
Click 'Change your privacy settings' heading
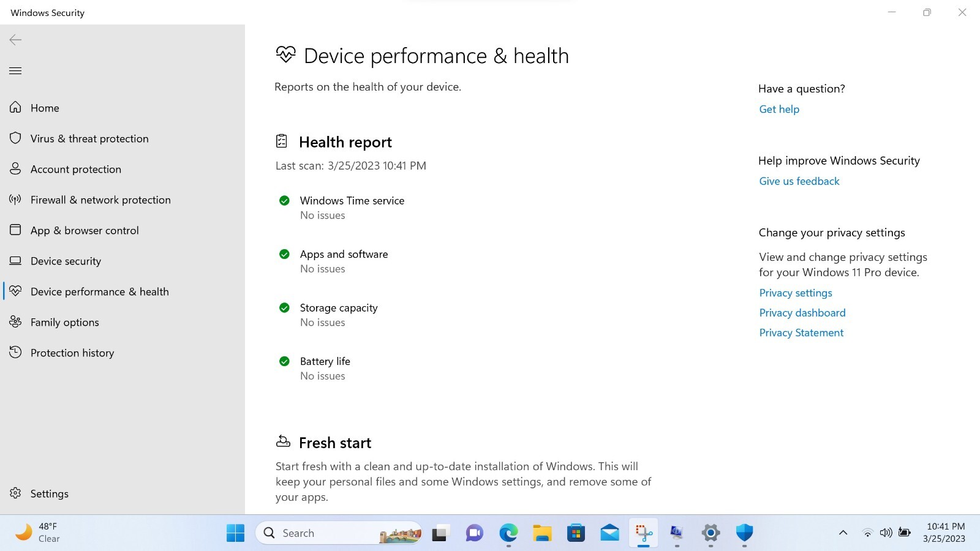(x=832, y=233)
